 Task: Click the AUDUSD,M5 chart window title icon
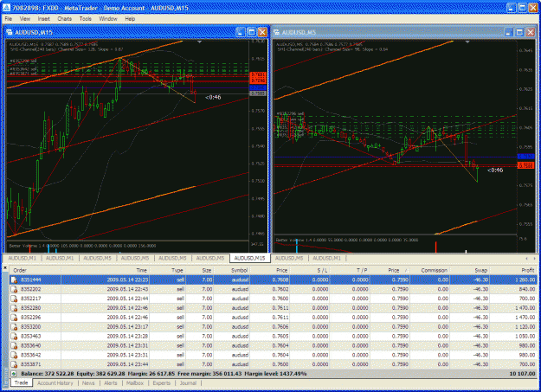[276, 32]
